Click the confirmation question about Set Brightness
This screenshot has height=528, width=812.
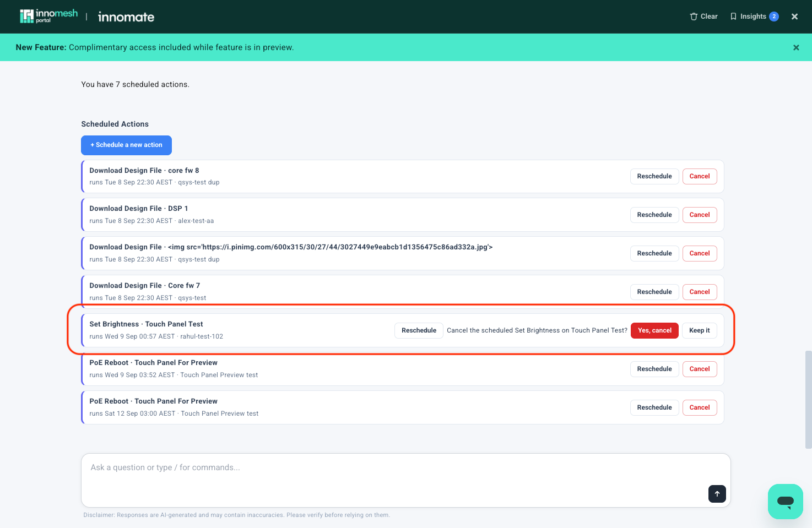tap(537, 330)
